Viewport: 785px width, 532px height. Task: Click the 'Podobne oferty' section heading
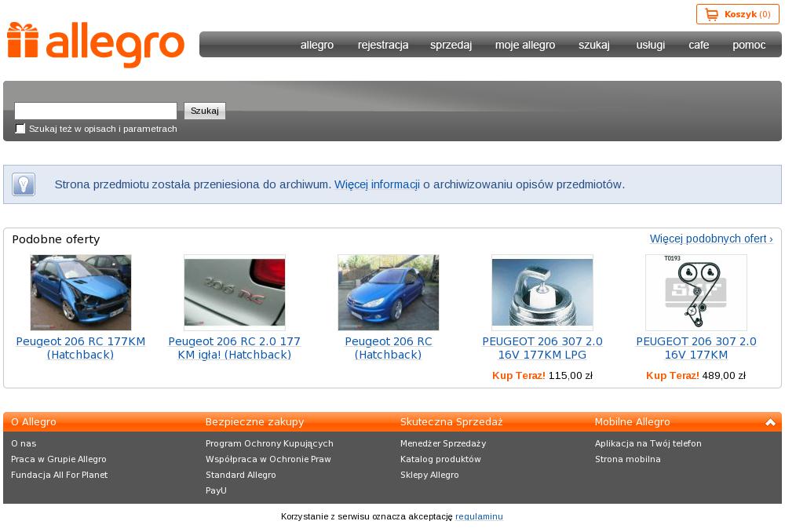56,239
